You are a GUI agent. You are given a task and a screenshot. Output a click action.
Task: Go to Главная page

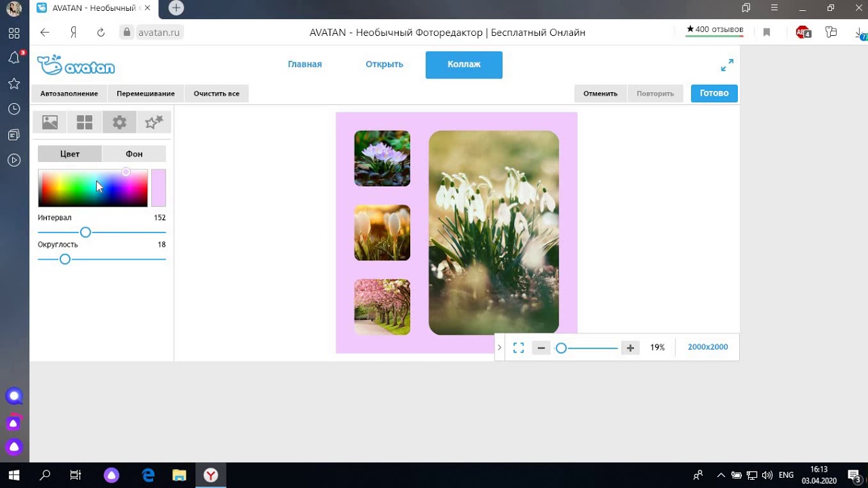click(304, 64)
